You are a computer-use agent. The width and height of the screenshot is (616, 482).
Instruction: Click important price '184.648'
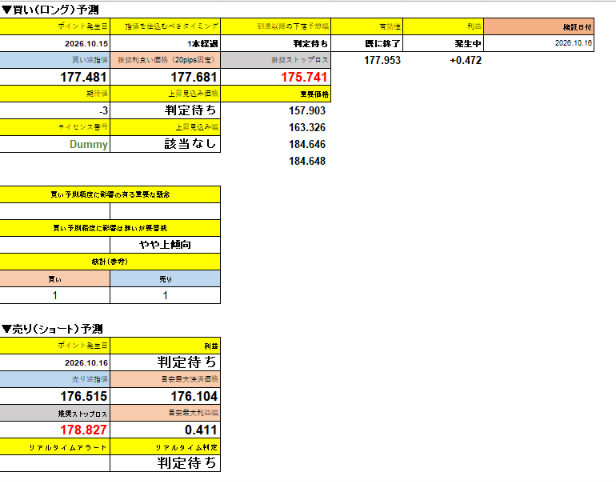tap(307, 161)
